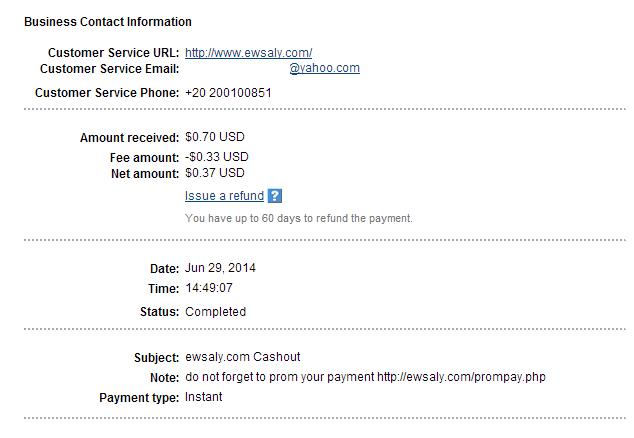
Task: Click the Amount received label
Action: [x=129, y=137]
